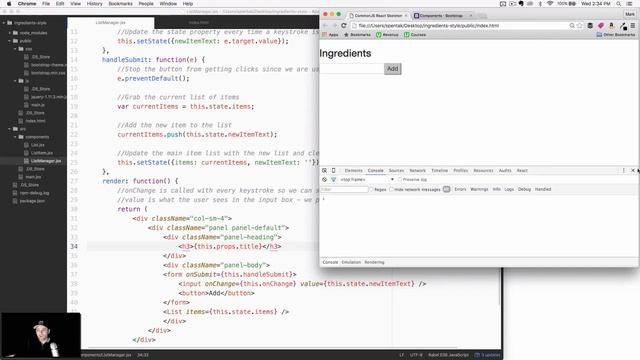The width and height of the screenshot is (640, 360).
Task: Click the Bluetooth icon in menu bar
Action: coord(540,4)
